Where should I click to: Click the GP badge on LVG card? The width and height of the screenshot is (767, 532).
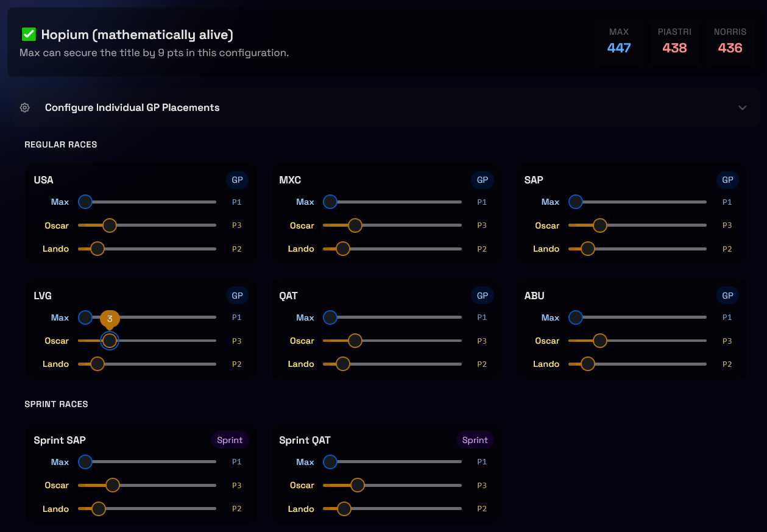pos(237,296)
